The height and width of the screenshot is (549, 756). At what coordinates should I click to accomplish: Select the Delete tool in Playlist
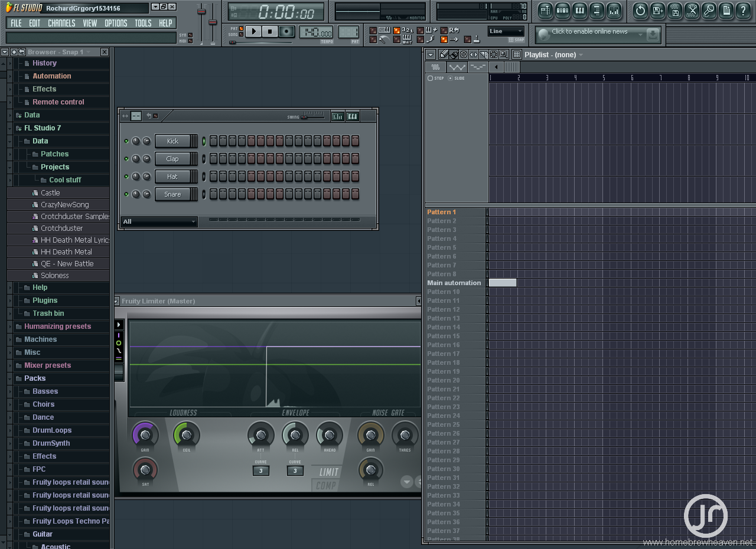pos(464,54)
